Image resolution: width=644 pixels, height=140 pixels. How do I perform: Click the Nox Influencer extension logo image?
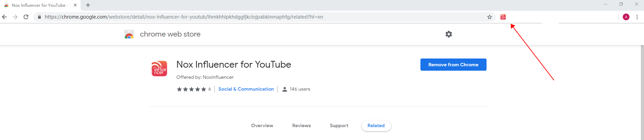pos(159,68)
